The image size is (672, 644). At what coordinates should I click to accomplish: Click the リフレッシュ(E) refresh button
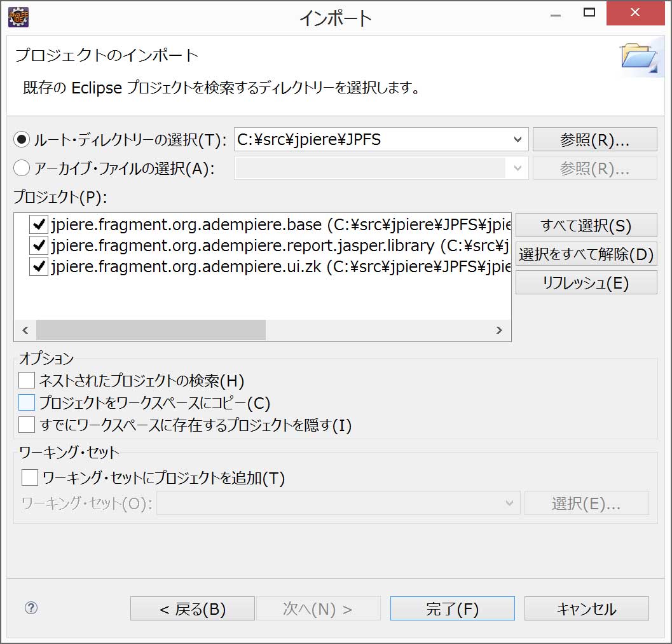pos(586,283)
